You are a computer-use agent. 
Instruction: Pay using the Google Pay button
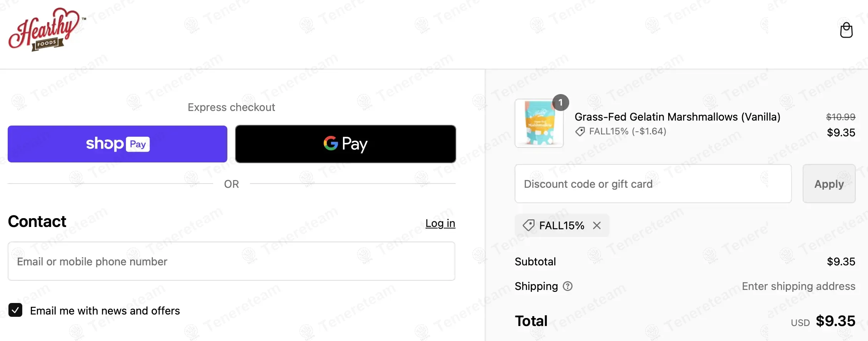tap(345, 144)
